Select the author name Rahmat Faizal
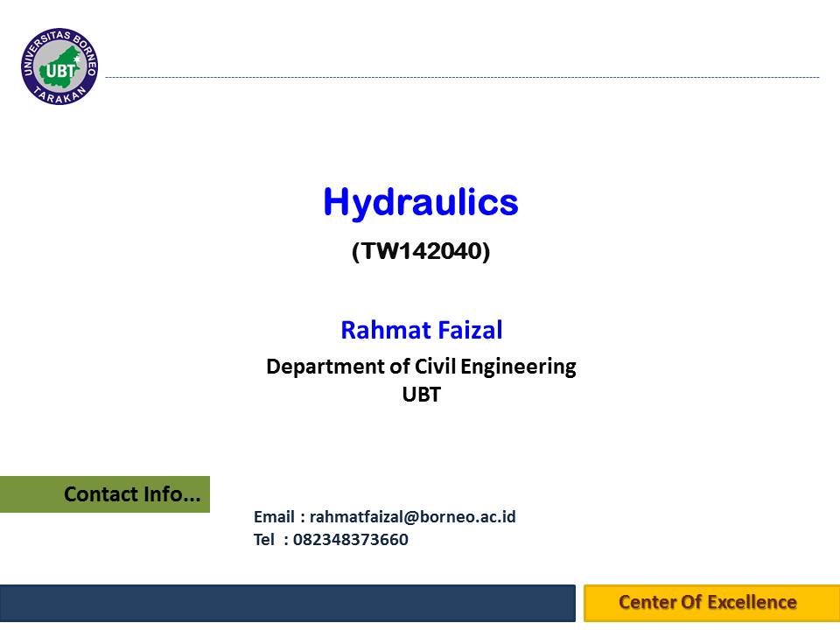 421,331
